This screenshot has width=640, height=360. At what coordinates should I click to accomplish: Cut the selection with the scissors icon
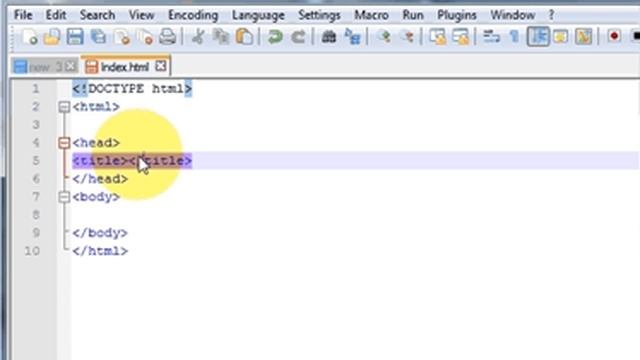[x=198, y=37]
